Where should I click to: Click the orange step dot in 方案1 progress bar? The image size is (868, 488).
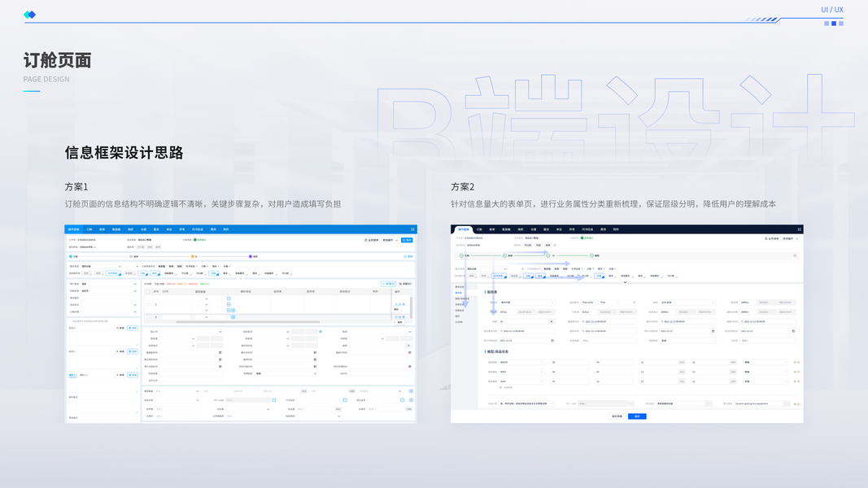click(x=193, y=257)
